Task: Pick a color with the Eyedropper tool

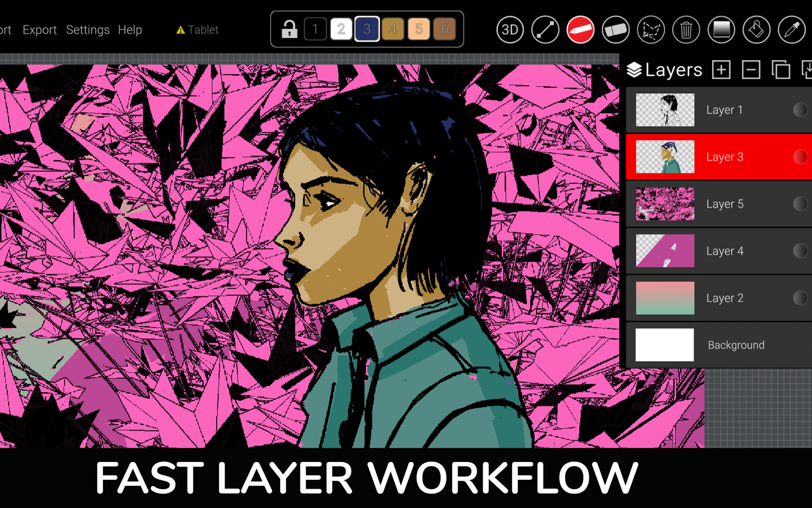Action: [791, 30]
